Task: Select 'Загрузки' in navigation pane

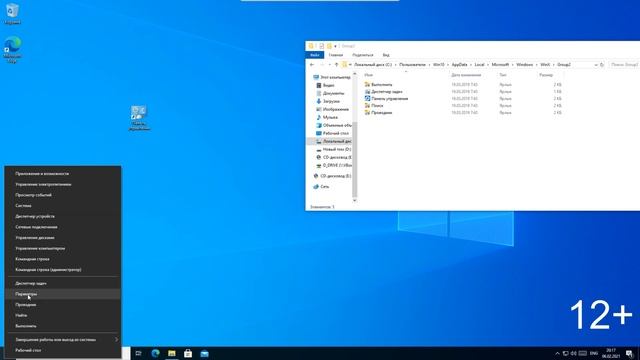Action: tap(327, 101)
